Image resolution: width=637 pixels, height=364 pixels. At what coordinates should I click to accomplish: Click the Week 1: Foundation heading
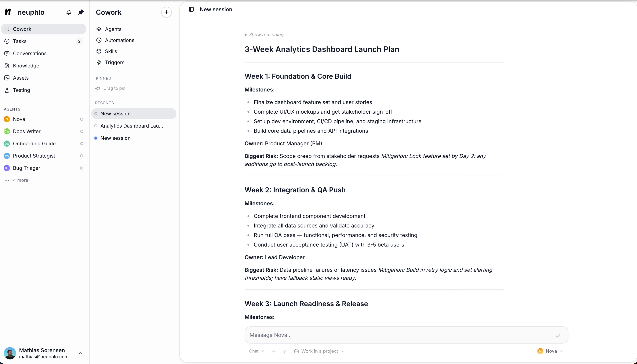[x=298, y=76]
